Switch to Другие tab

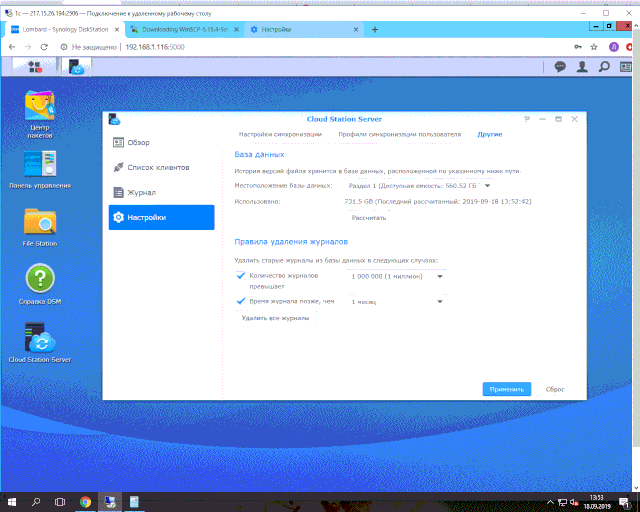(489, 134)
